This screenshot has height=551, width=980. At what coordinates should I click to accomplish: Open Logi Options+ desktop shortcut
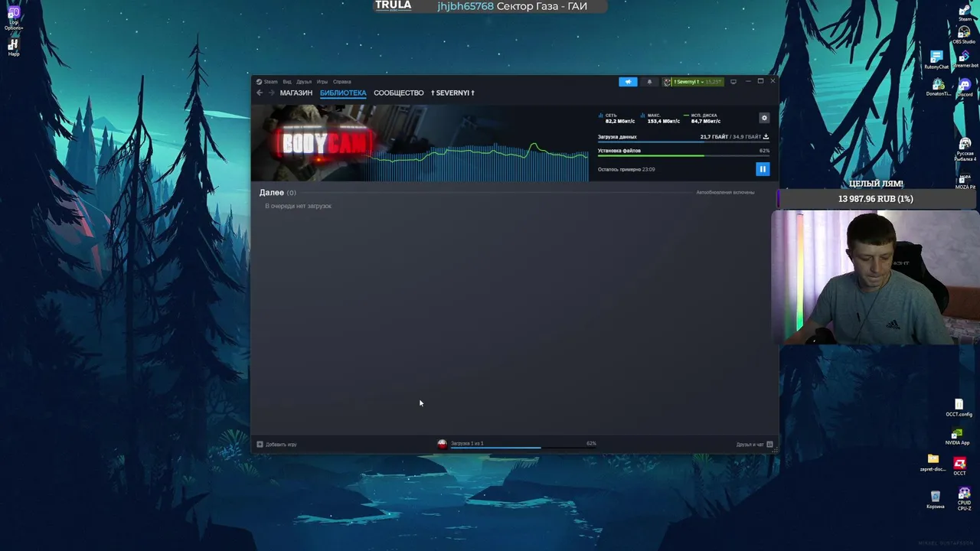tap(14, 18)
